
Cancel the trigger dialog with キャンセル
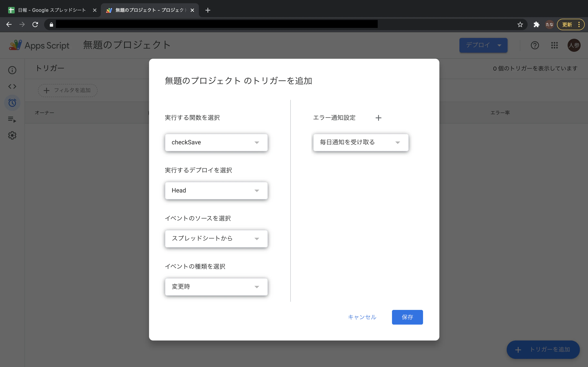coord(362,317)
